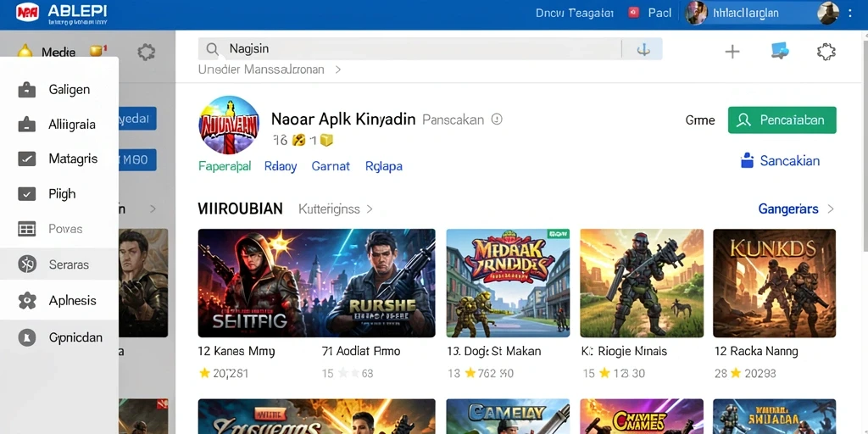
Task: Click the gold badge icon after Medie
Action: tap(97, 50)
